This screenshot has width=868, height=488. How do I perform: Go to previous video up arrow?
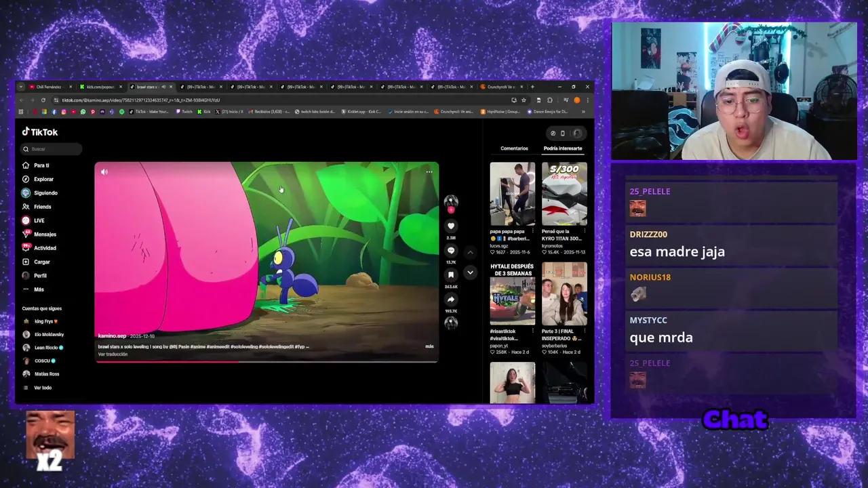click(x=470, y=252)
